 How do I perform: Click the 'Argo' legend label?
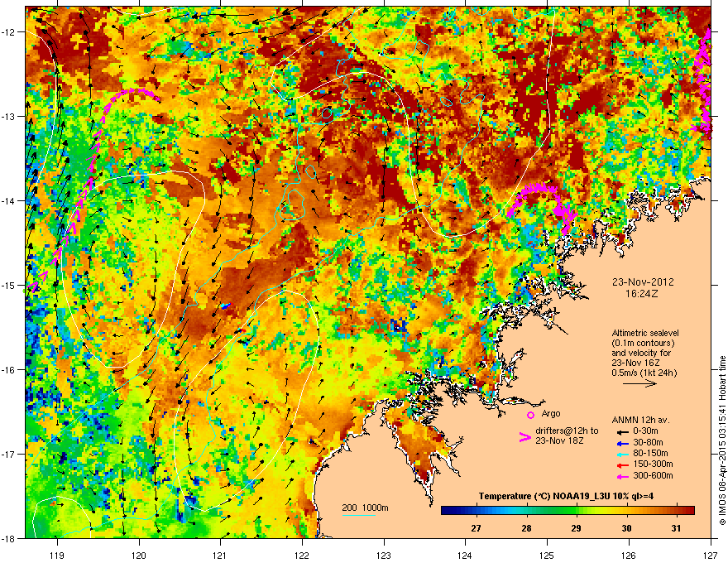[551, 413]
